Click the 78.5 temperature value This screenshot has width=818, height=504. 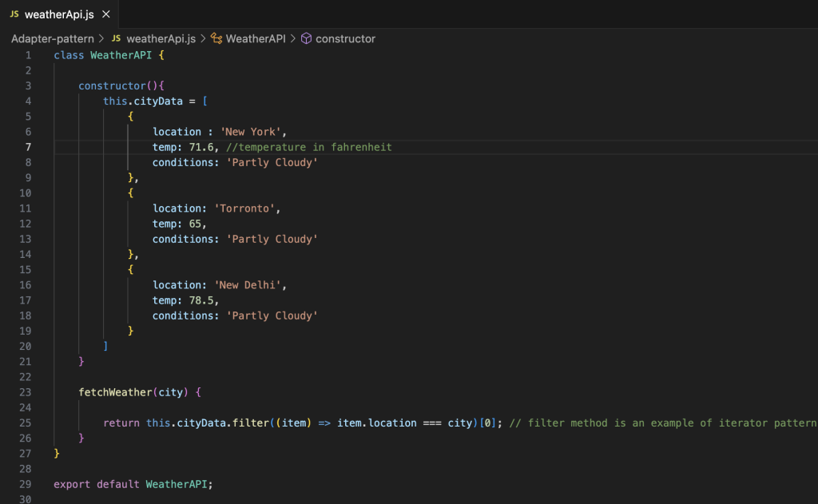tap(201, 300)
